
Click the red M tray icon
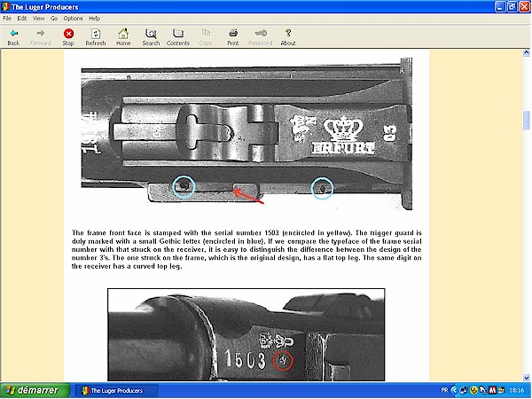coord(492,390)
